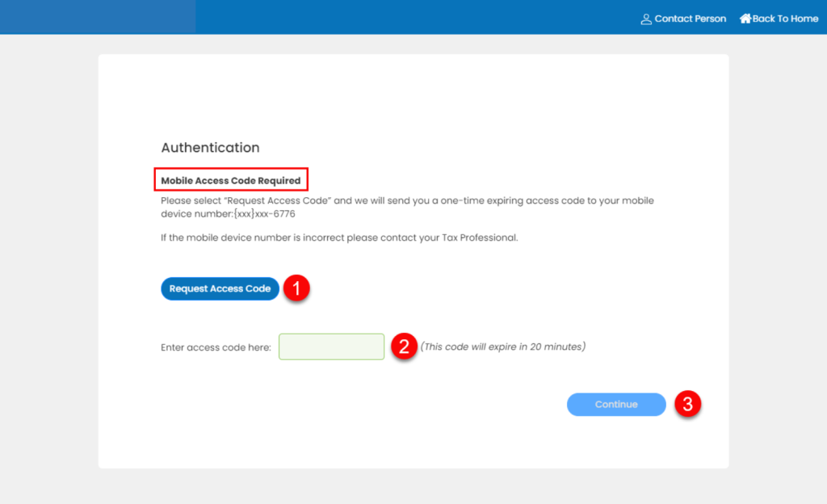Click the Request Access Code button
The height and width of the screenshot is (504, 827).
pyautogui.click(x=220, y=288)
